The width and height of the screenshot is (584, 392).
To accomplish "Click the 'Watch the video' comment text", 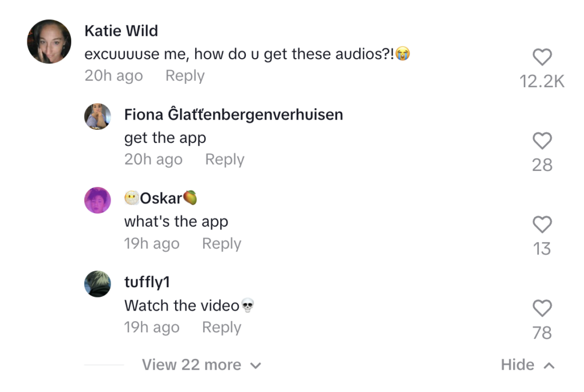I will 181,305.
